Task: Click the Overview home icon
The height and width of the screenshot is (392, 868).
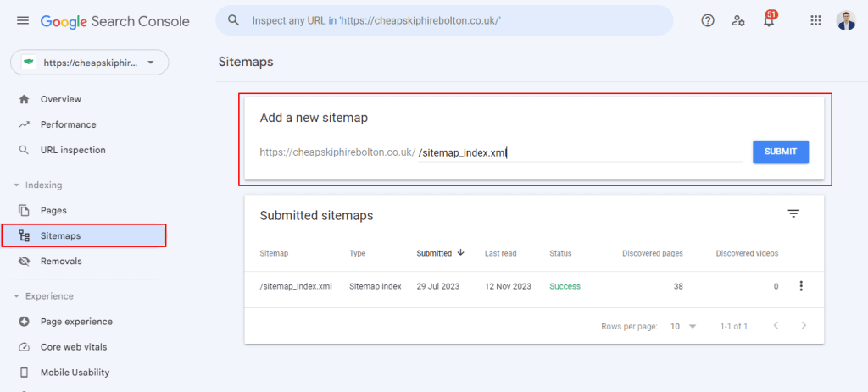Action: pos(24,100)
